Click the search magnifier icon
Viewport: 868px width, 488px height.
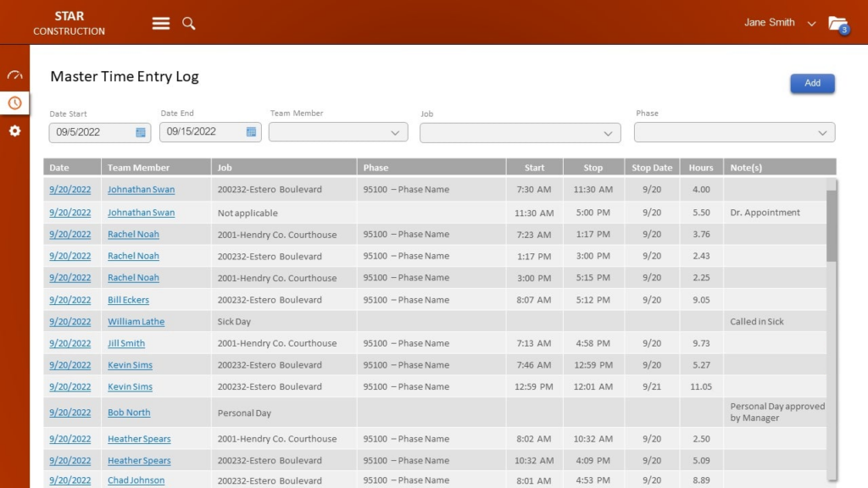(x=188, y=23)
